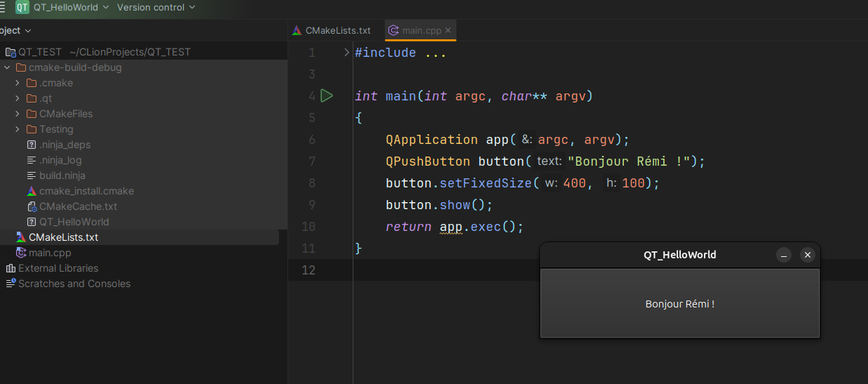Minimize the QT_HelloWorld app window
The height and width of the screenshot is (384, 868).
784,255
